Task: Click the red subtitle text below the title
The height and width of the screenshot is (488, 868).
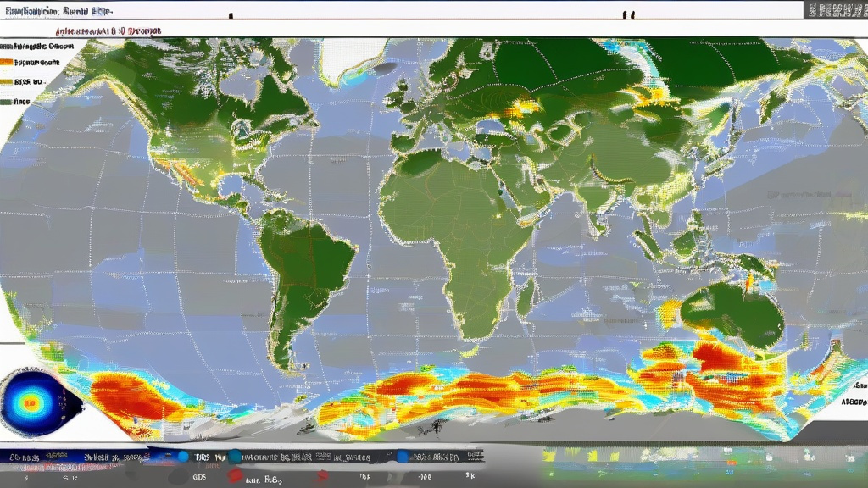Action: 110,30
